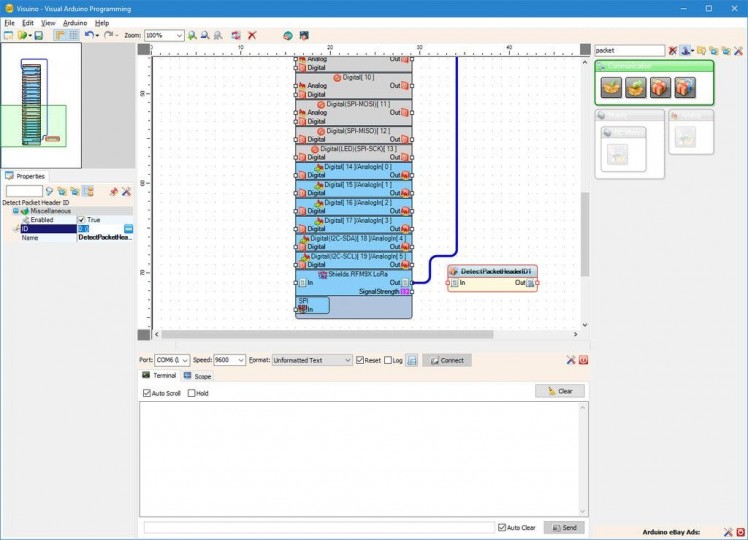Select the first packet component in Communication
Screen dimensions: 748x540
tap(611, 88)
